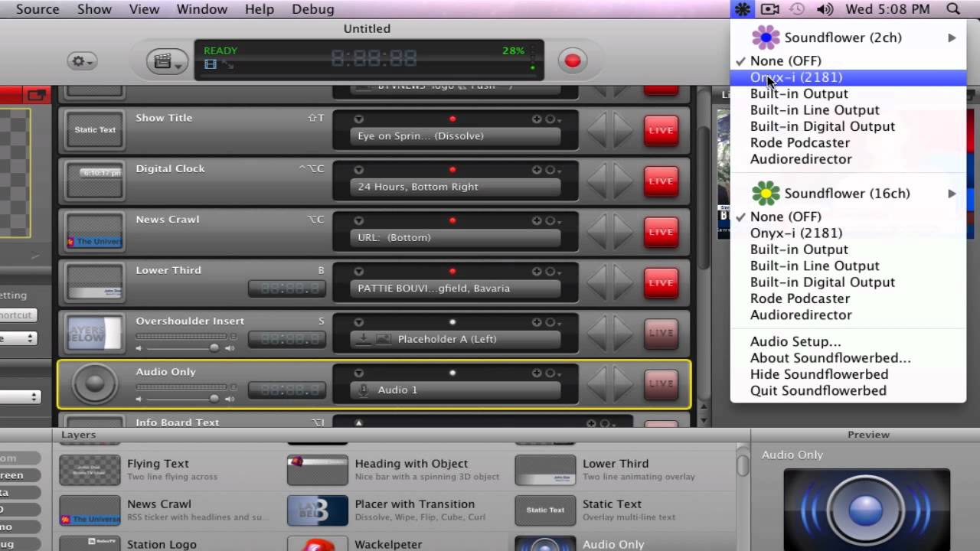Toggle the LIVE button for News Crawl
980x551 pixels.
[661, 232]
